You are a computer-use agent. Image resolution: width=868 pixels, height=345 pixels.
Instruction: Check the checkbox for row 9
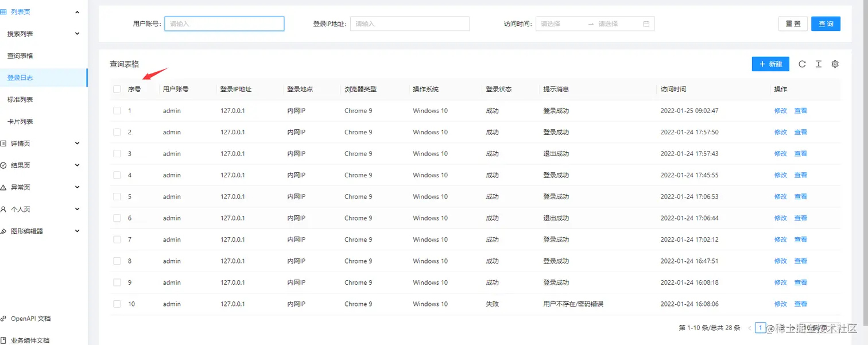117,282
